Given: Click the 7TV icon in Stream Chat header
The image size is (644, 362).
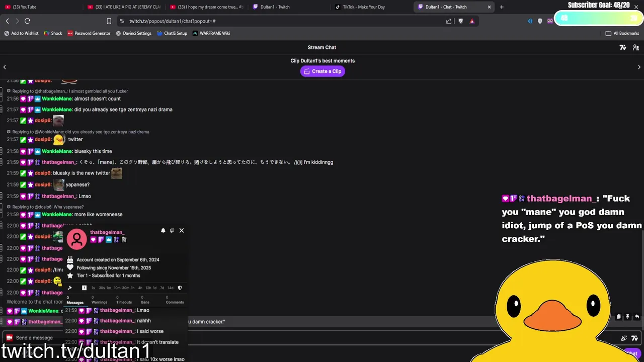Looking at the screenshot, I should (623, 47).
